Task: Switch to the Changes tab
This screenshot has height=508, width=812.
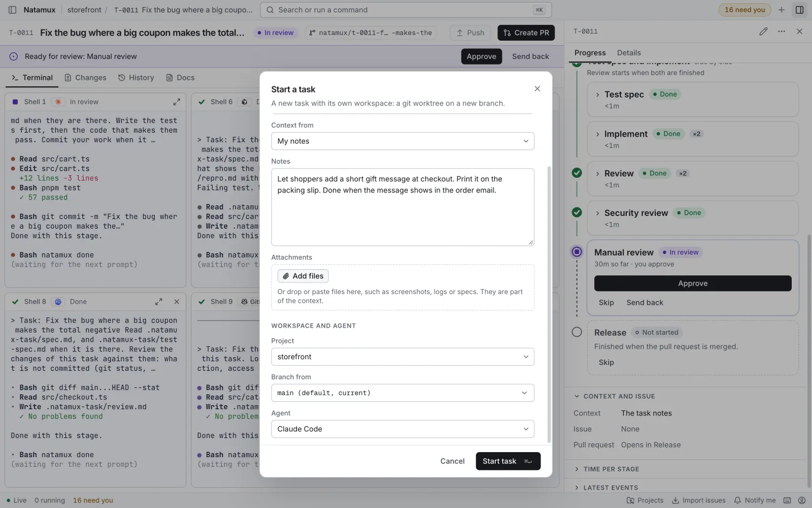Action: [85, 78]
